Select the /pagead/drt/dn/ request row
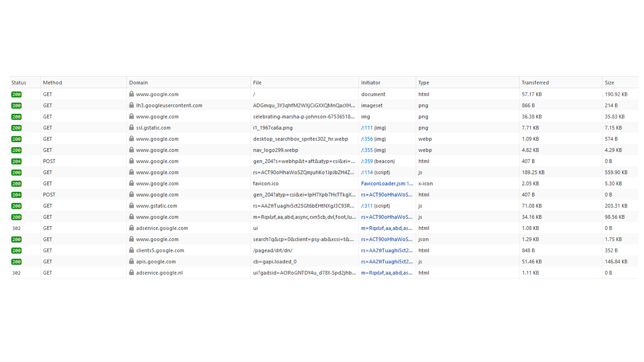The image size is (644, 362). (x=272, y=250)
